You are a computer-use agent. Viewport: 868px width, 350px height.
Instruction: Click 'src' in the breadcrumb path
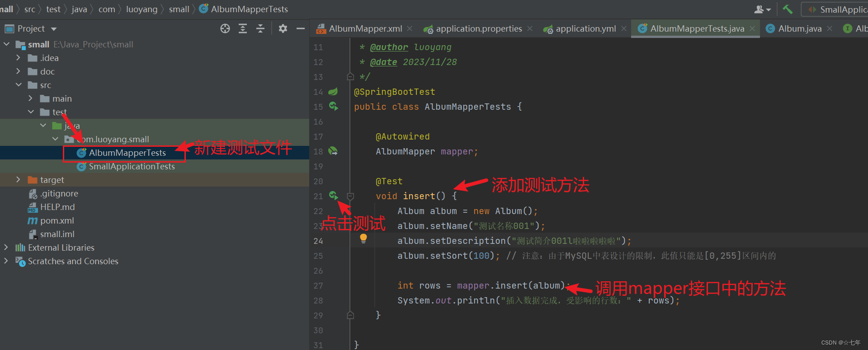pos(30,9)
